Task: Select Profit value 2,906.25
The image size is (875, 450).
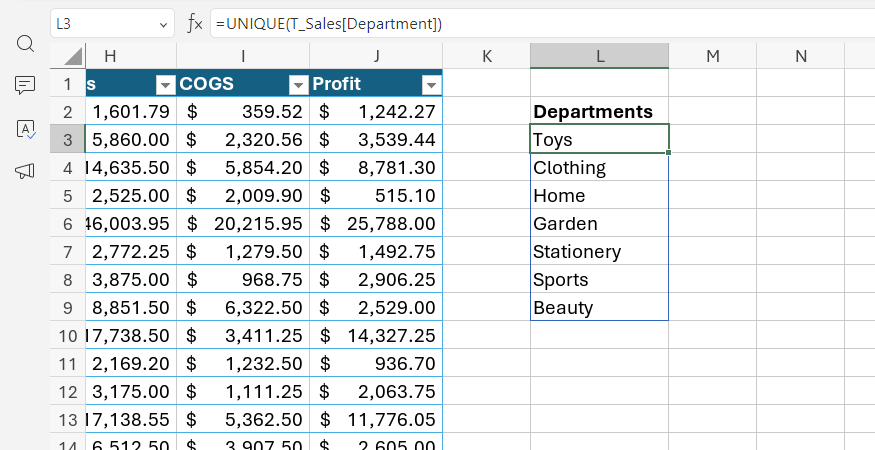Action: [376, 279]
